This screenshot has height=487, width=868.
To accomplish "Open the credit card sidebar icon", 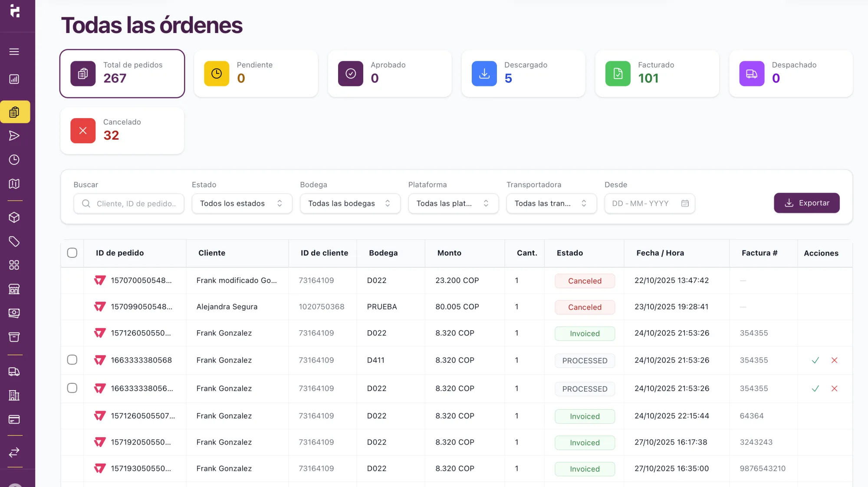I will (x=14, y=419).
